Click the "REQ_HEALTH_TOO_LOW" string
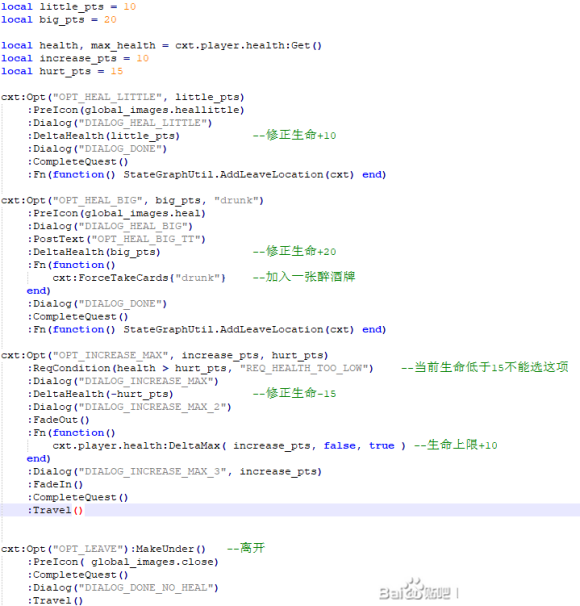 click(x=304, y=368)
